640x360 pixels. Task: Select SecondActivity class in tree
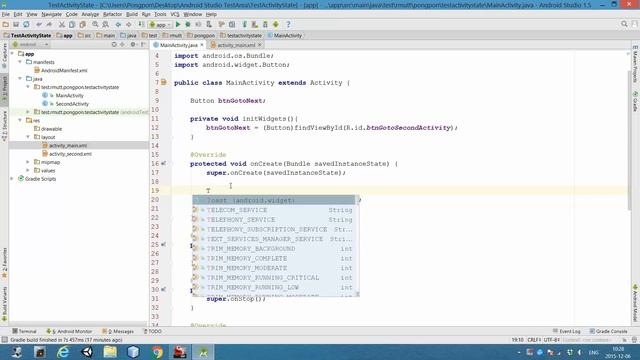65,104
